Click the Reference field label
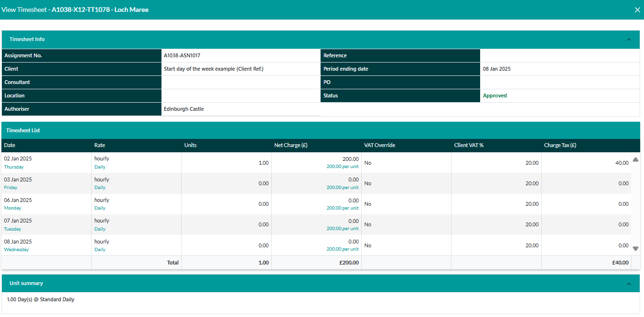644x317 pixels. pyautogui.click(x=335, y=55)
